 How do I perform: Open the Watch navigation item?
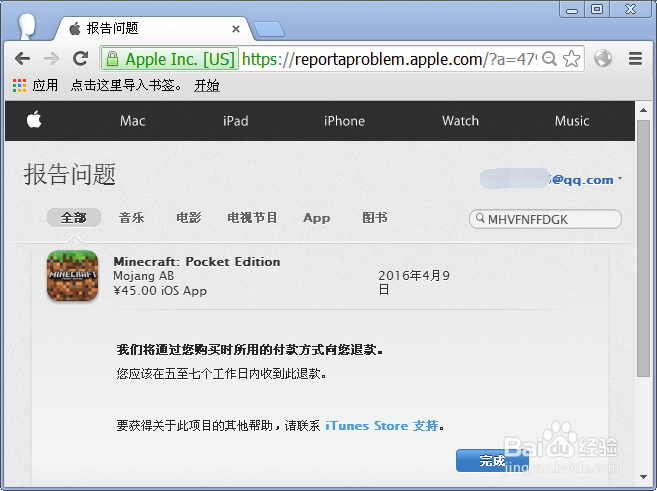coord(460,121)
